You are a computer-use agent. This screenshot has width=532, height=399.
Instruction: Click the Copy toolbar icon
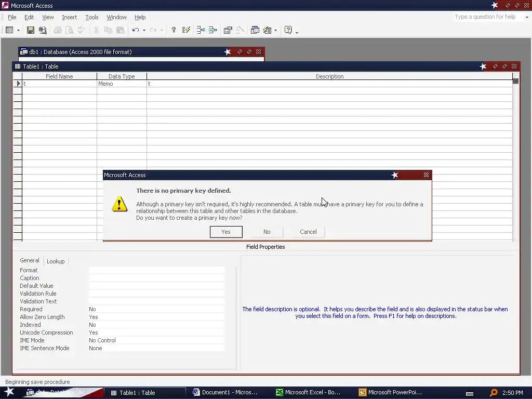click(108, 30)
